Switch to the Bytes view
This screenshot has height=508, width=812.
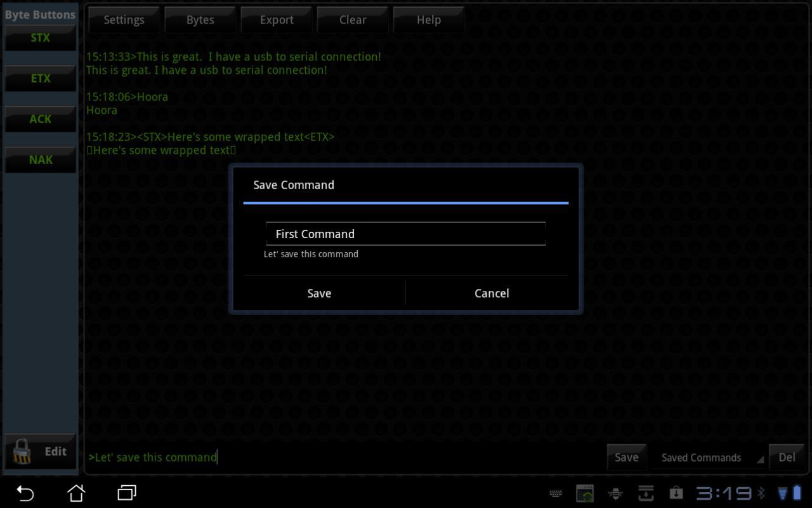pos(200,20)
